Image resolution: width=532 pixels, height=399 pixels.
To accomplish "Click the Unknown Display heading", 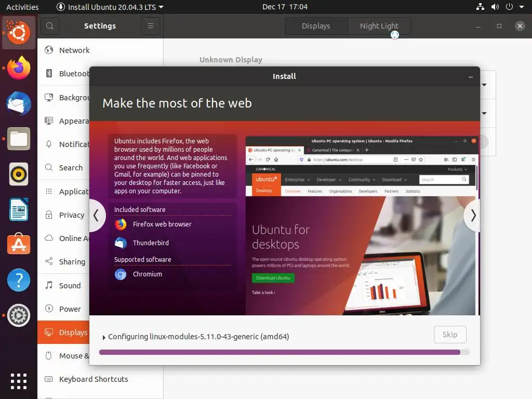I will tap(231, 60).
